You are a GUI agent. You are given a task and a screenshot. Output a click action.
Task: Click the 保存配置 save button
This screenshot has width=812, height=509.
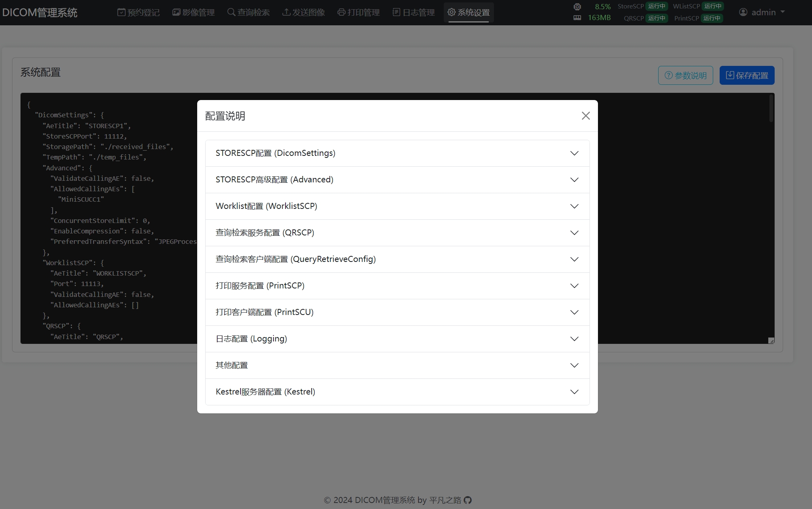(x=747, y=76)
